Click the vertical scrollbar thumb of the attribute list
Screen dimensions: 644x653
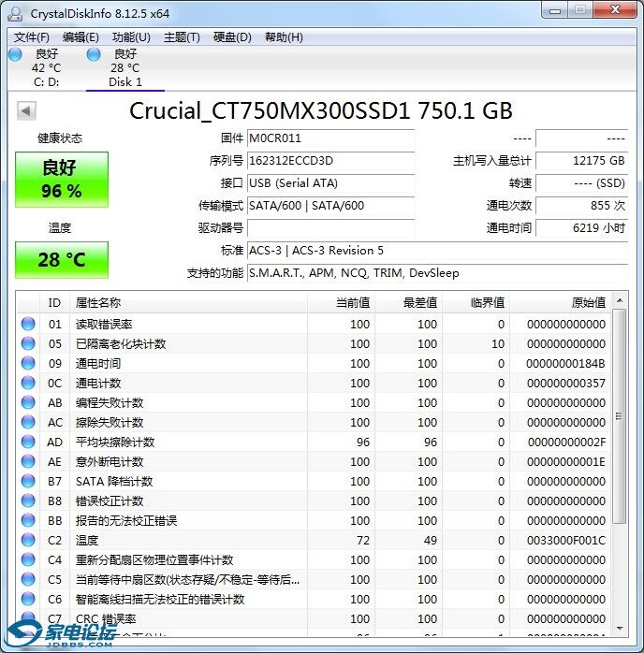[x=620, y=416]
